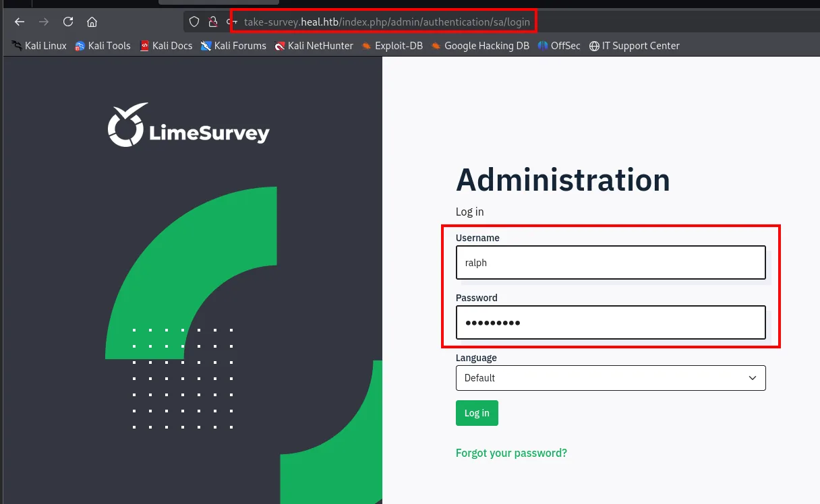The height and width of the screenshot is (504, 820).
Task: Click Forgot your password link
Action: click(x=511, y=453)
